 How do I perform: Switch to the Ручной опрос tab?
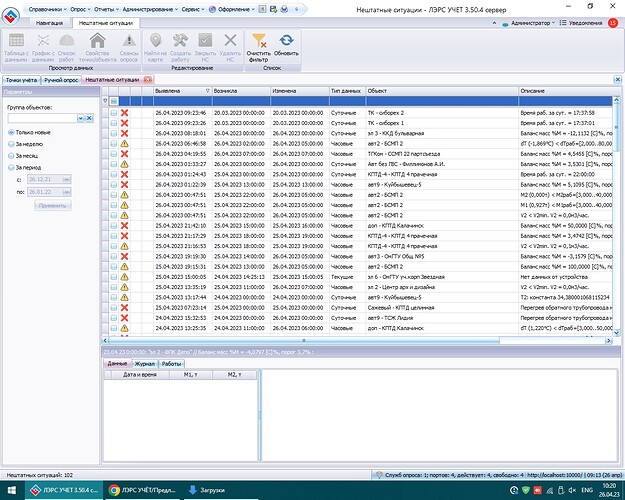point(61,80)
